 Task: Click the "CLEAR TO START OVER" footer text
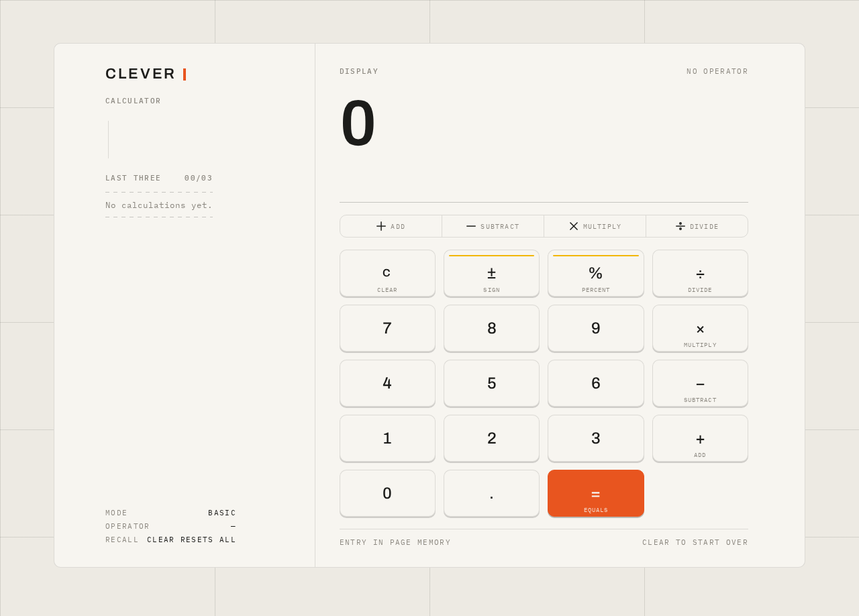[695, 543]
